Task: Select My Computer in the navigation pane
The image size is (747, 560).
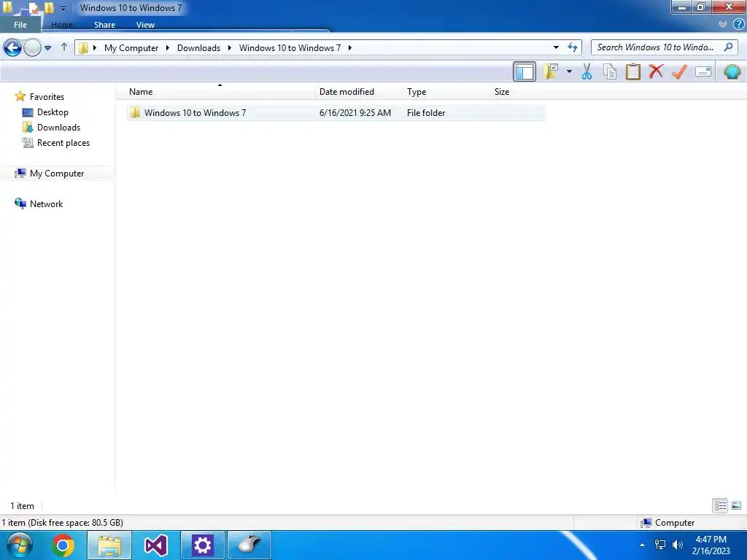Action: (x=57, y=174)
